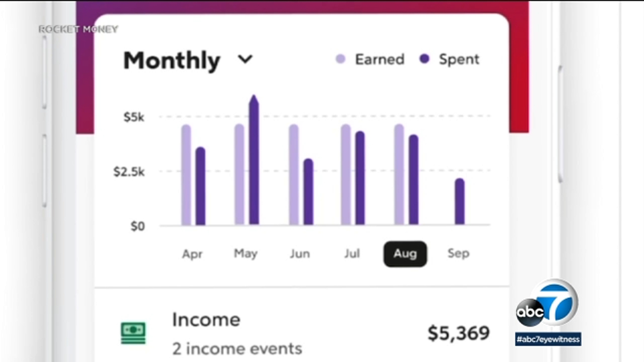Click the chevron next to Monthly

[246, 60]
